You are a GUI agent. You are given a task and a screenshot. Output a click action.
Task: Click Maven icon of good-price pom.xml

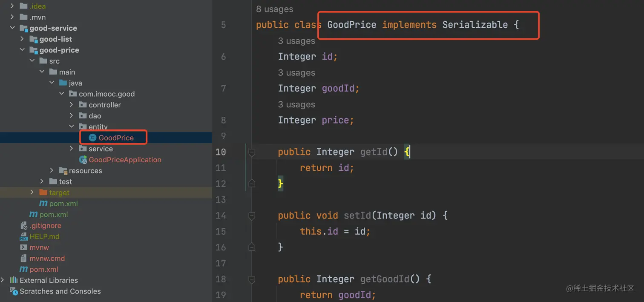pyautogui.click(x=43, y=204)
